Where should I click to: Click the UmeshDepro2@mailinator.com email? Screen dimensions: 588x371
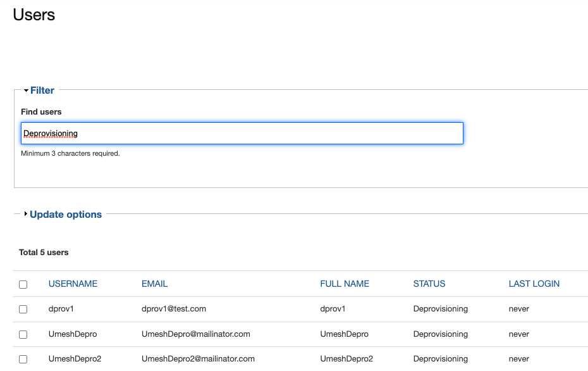197,358
